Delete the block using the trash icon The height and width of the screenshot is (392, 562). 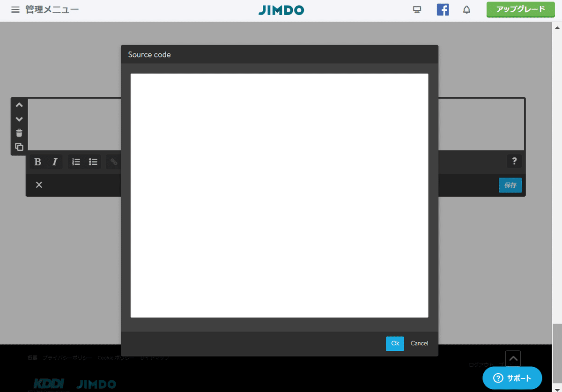tap(19, 133)
